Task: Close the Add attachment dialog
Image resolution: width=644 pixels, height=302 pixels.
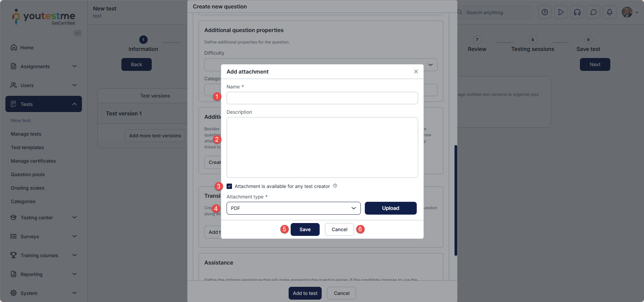Action: click(416, 72)
